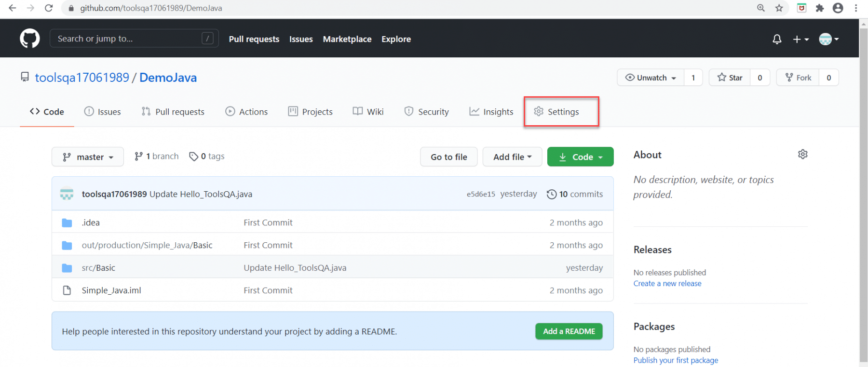Screen dimensions: 868x367
Task: Click the repository icon beside toolsqa17061989
Action: coord(25,77)
